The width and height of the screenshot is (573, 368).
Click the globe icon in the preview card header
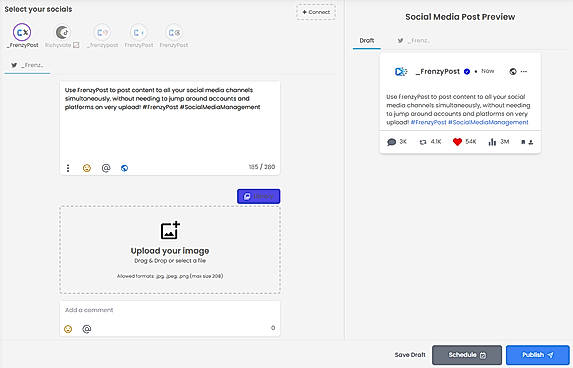click(x=513, y=72)
